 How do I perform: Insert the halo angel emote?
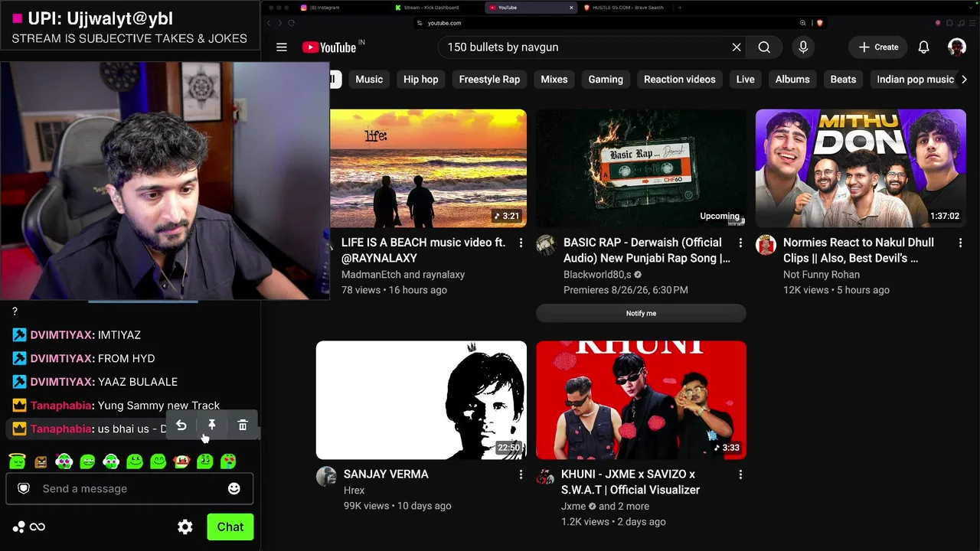[17, 461]
